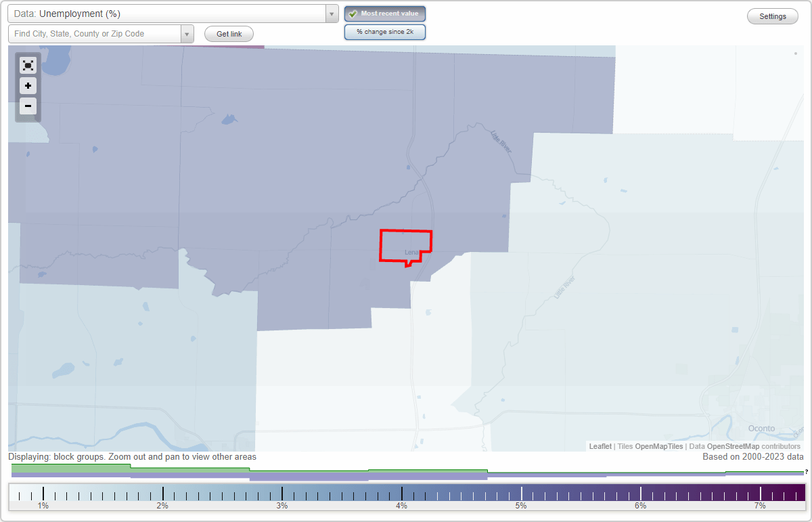Open the Settings panel

pyautogui.click(x=772, y=16)
